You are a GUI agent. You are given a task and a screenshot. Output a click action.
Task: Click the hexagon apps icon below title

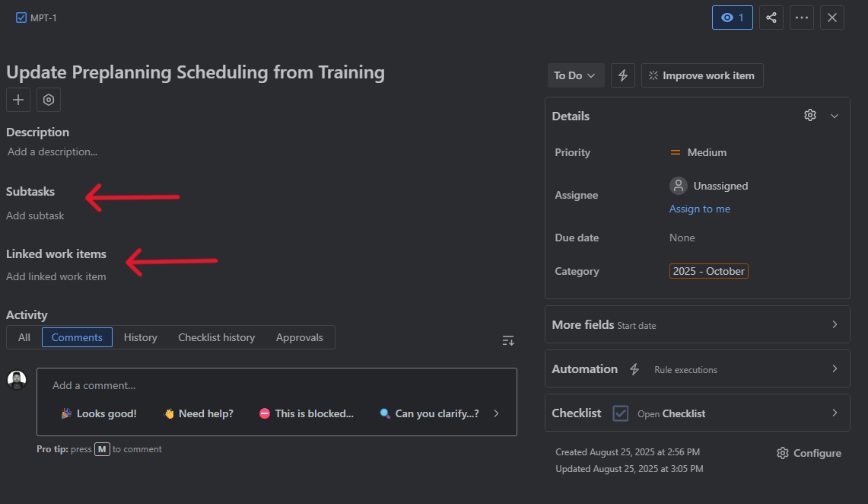(49, 100)
